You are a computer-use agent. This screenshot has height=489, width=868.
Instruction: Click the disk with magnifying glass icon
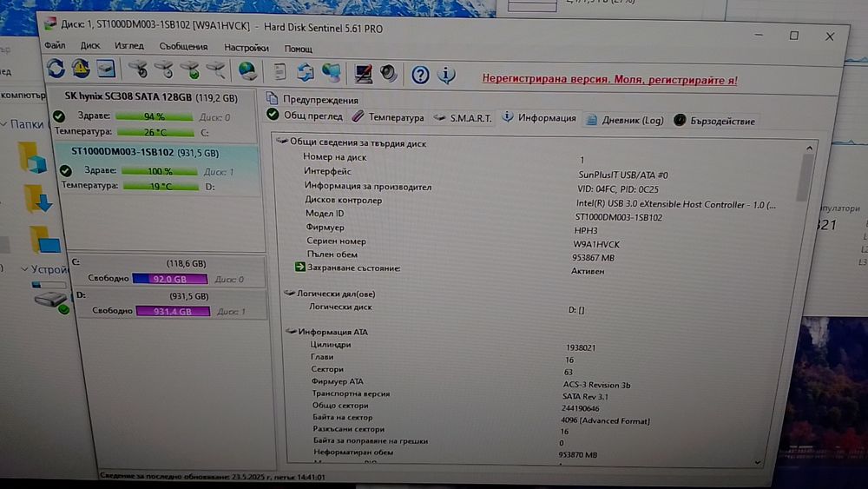[x=216, y=69]
